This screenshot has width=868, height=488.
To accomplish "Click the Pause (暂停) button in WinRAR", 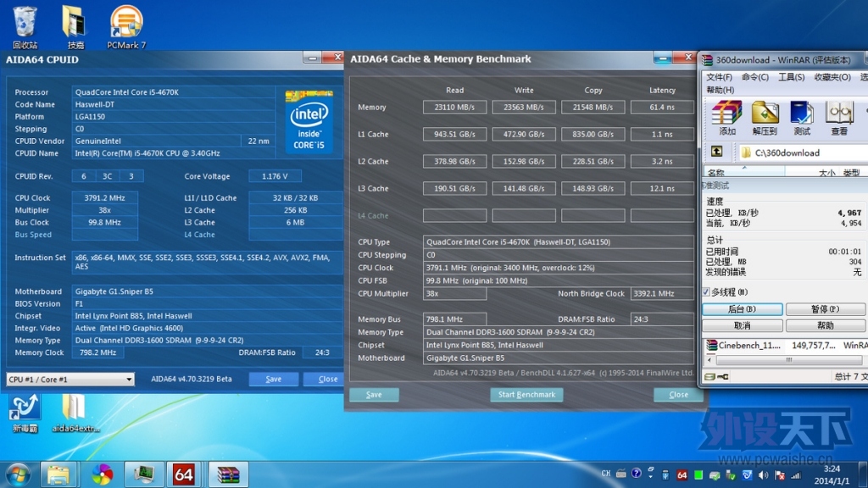I will (825, 308).
